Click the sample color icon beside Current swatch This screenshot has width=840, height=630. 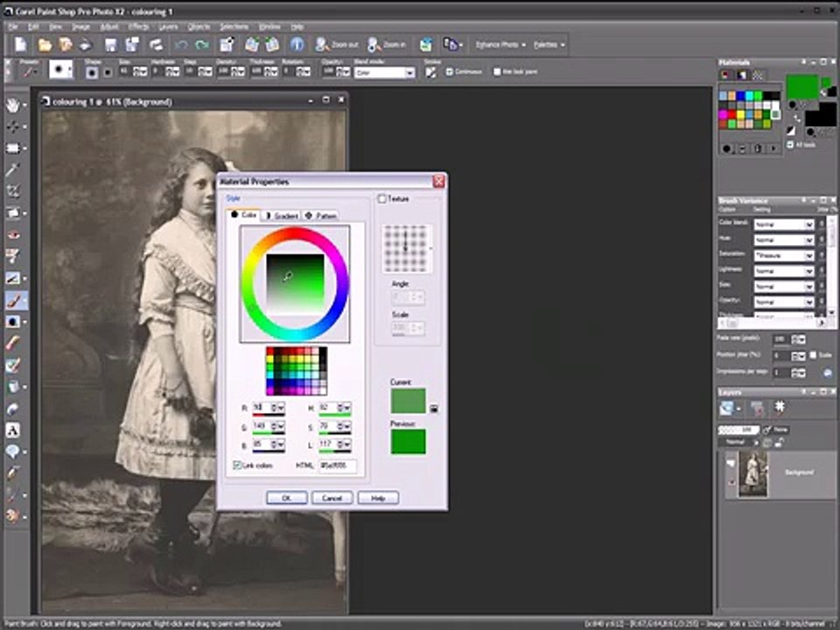click(434, 409)
